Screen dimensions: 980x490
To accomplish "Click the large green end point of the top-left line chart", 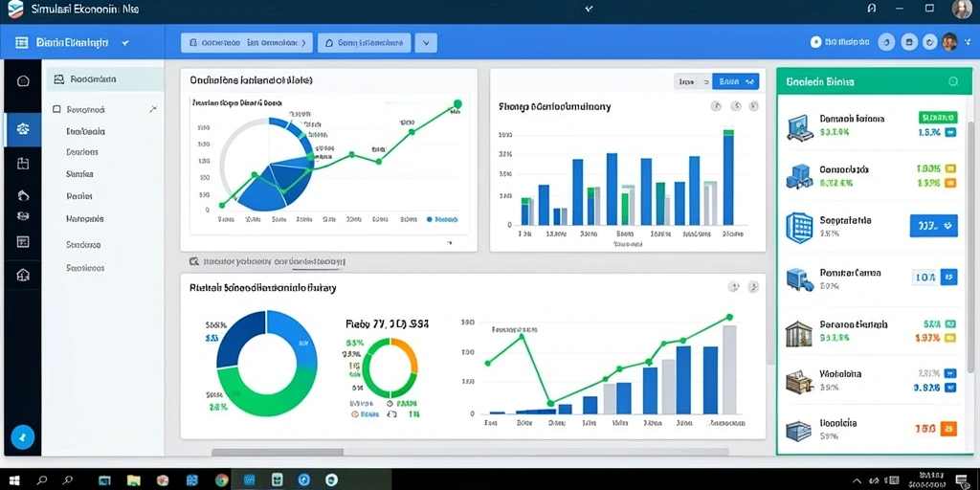I will [x=457, y=103].
